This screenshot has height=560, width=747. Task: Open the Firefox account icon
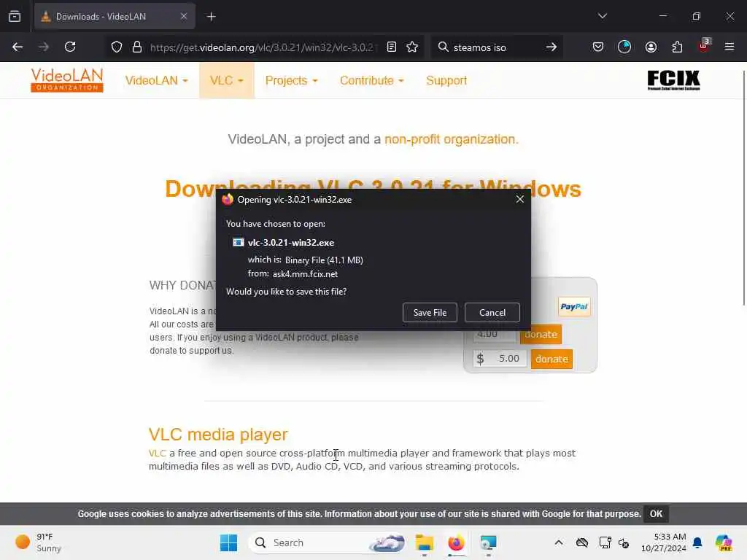coord(651,47)
